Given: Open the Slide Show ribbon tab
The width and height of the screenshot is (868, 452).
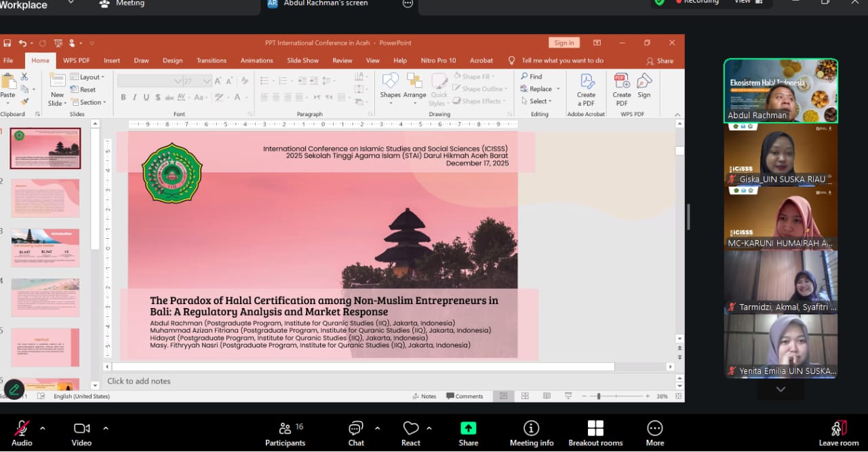Looking at the screenshot, I should click(302, 60).
